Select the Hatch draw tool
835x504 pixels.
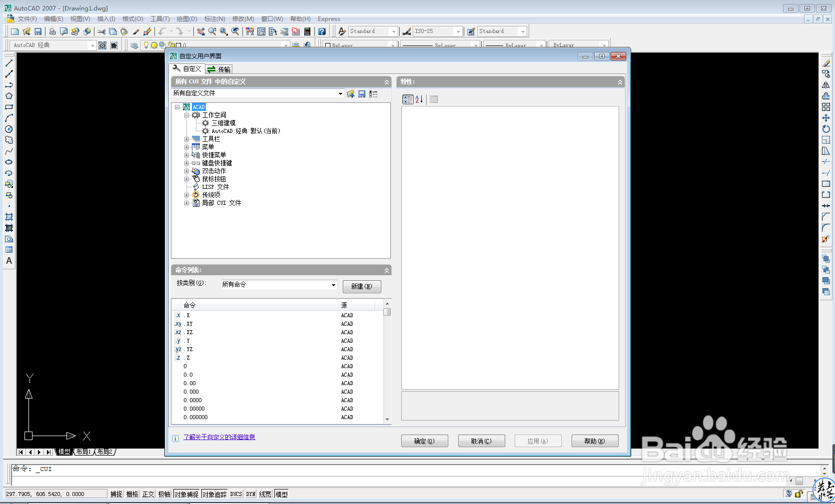coord(9,217)
